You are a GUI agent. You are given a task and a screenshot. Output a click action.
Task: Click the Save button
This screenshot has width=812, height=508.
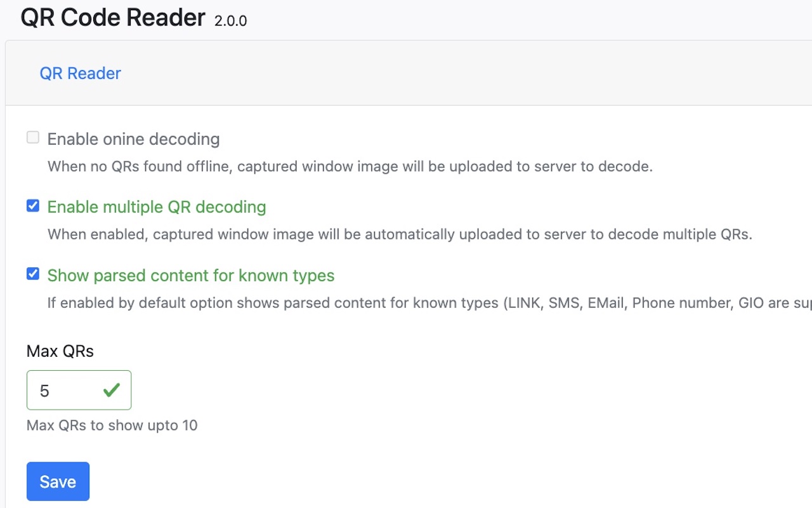pos(58,481)
